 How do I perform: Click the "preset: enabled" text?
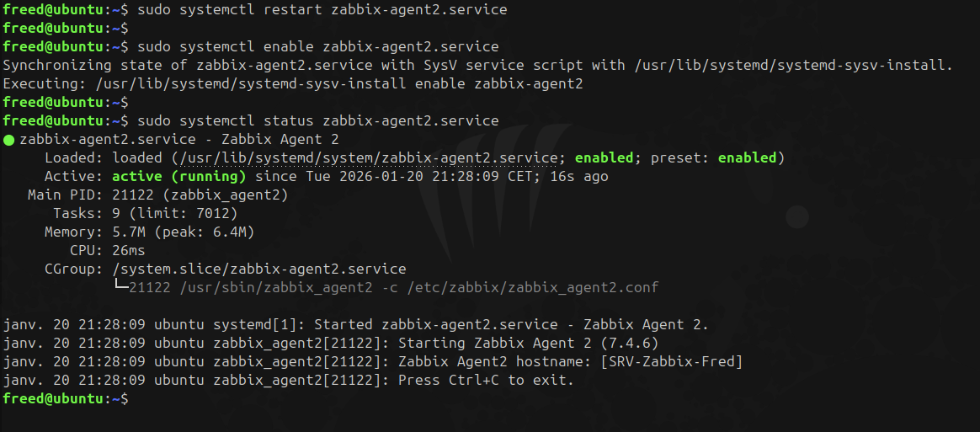pos(713,157)
